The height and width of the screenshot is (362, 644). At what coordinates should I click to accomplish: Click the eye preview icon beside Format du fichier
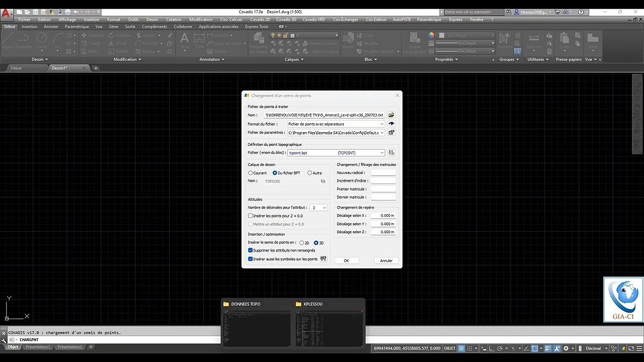click(391, 125)
